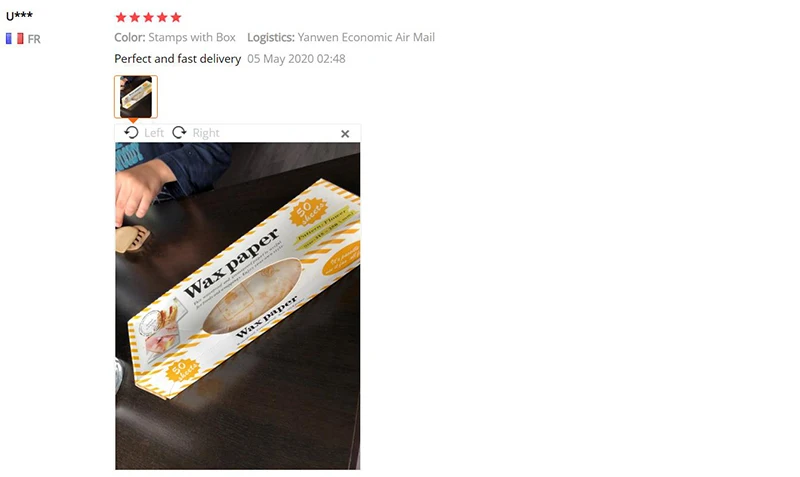Click the "Color:" label
Screen dimensions: 800x477
coord(130,37)
